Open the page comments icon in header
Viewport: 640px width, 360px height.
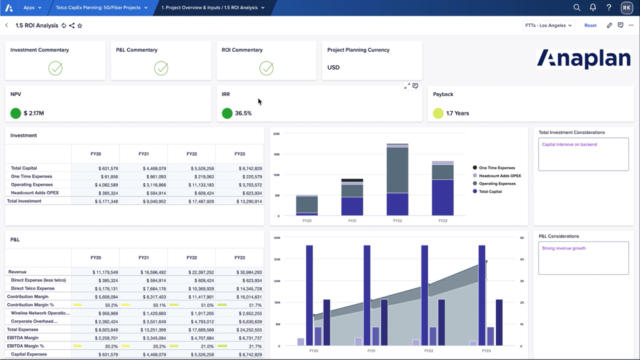620,25
